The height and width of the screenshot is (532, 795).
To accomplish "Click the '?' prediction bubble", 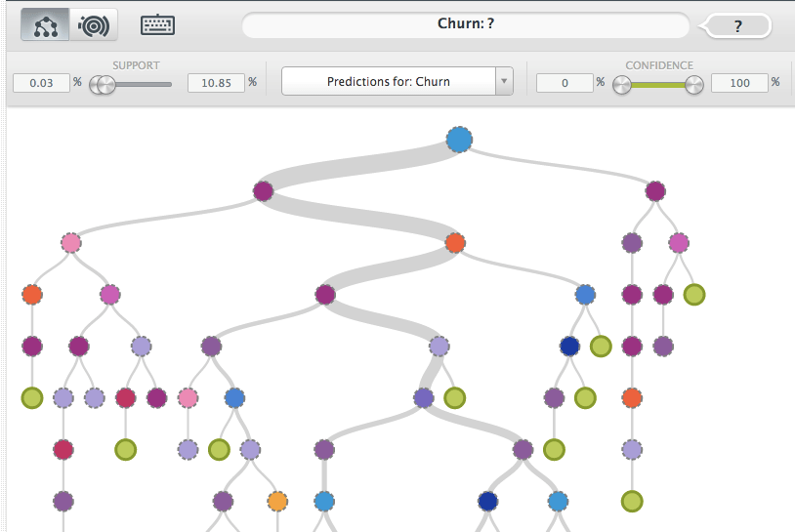I will click(738, 25).
